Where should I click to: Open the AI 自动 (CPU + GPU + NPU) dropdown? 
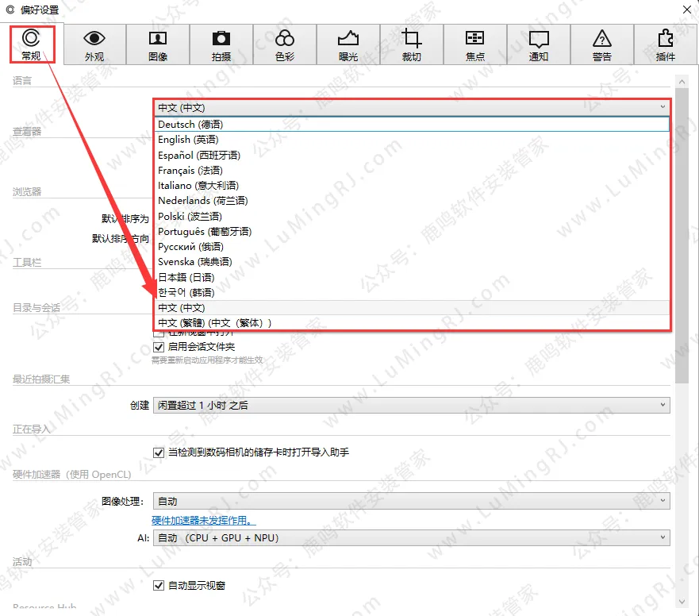[x=411, y=538]
